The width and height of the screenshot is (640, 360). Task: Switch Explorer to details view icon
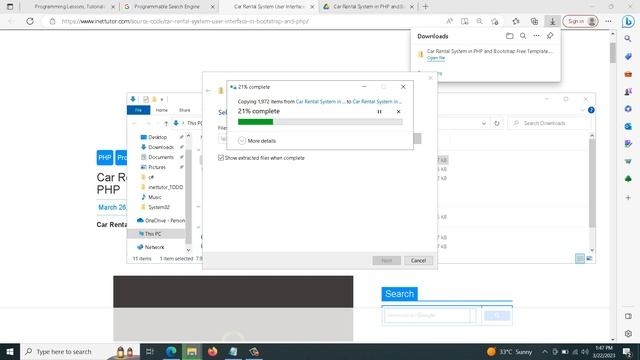[580, 258]
